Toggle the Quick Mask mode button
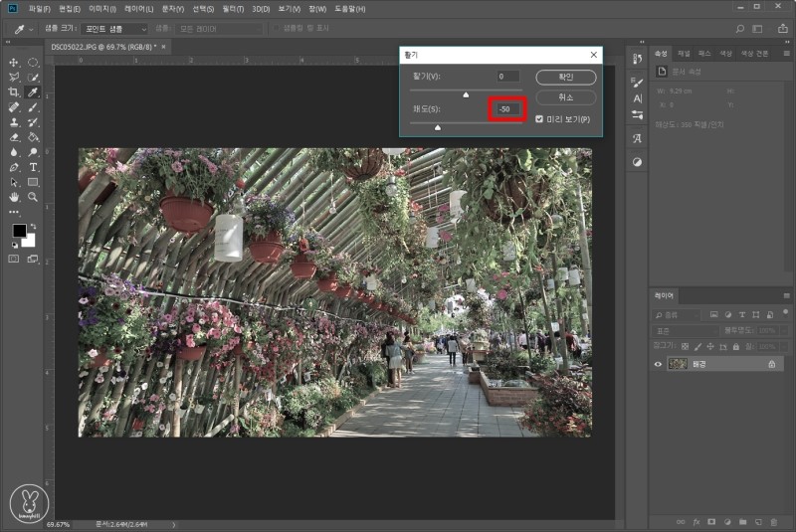This screenshot has width=796, height=532. coord(14,259)
